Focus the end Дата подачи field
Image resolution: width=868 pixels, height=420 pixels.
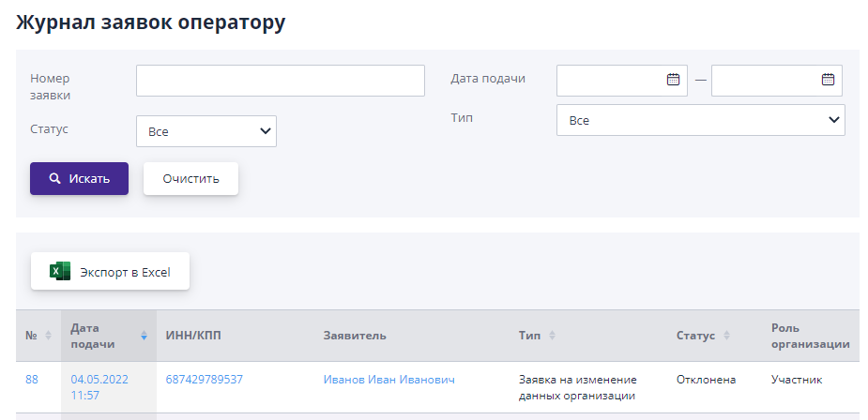(765, 81)
